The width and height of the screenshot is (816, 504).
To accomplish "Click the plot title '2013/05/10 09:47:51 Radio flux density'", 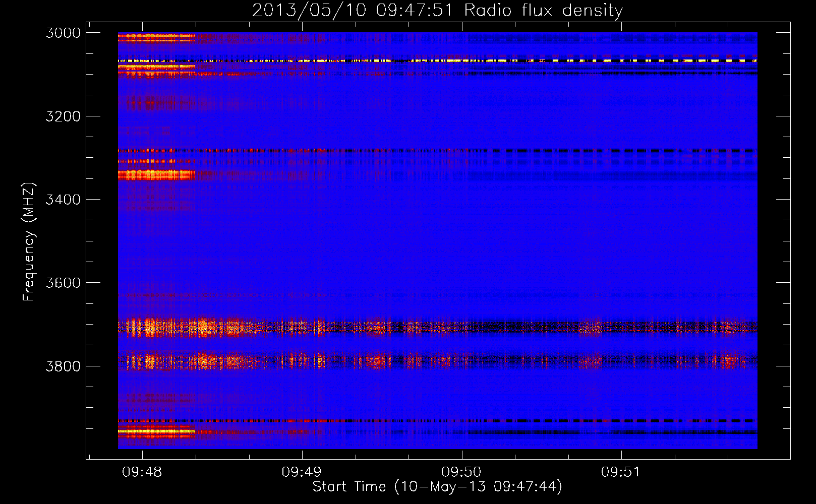I will click(437, 11).
